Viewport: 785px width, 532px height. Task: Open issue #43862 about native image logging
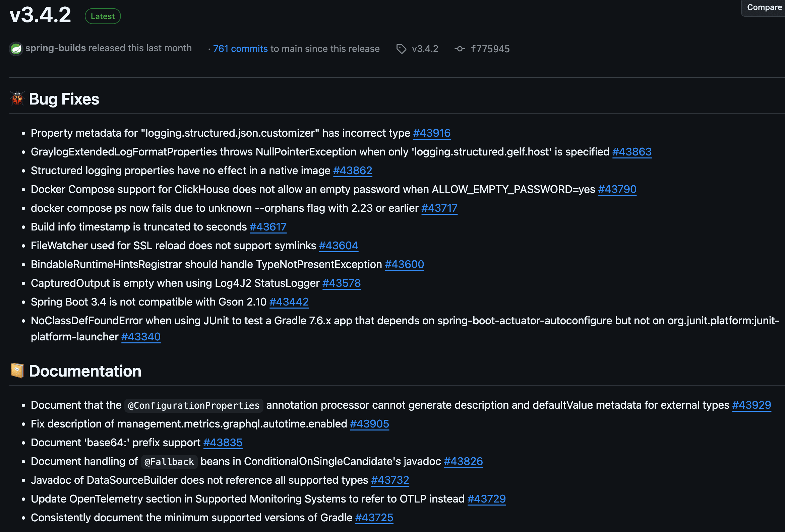(x=352, y=171)
